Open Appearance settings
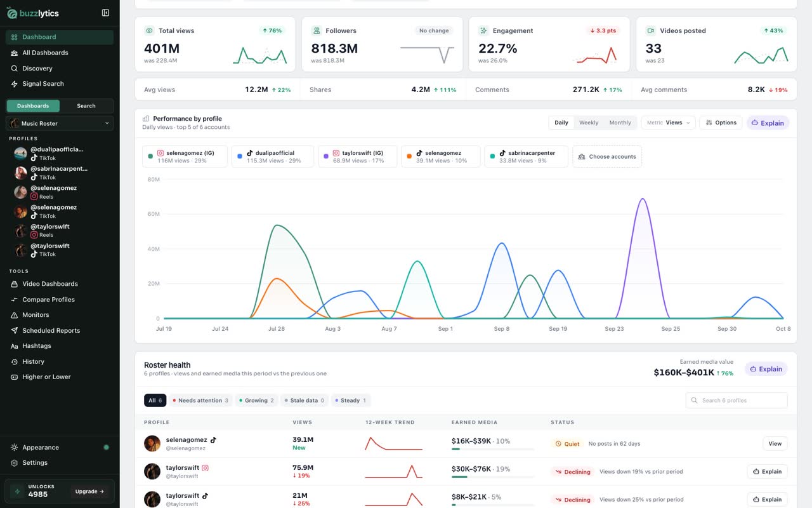812x508 pixels. tap(60, 447)
